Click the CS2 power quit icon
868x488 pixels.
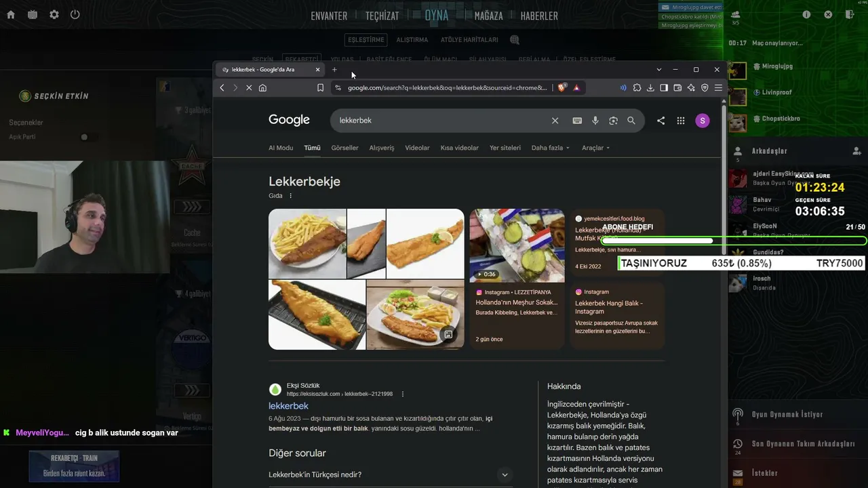pyautogui.click(x=75, y=14)
